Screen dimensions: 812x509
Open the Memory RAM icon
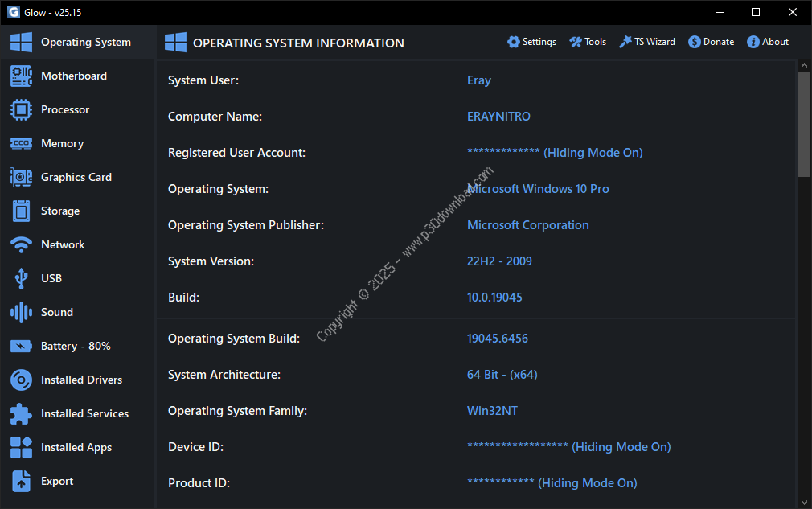pos(21,143)
